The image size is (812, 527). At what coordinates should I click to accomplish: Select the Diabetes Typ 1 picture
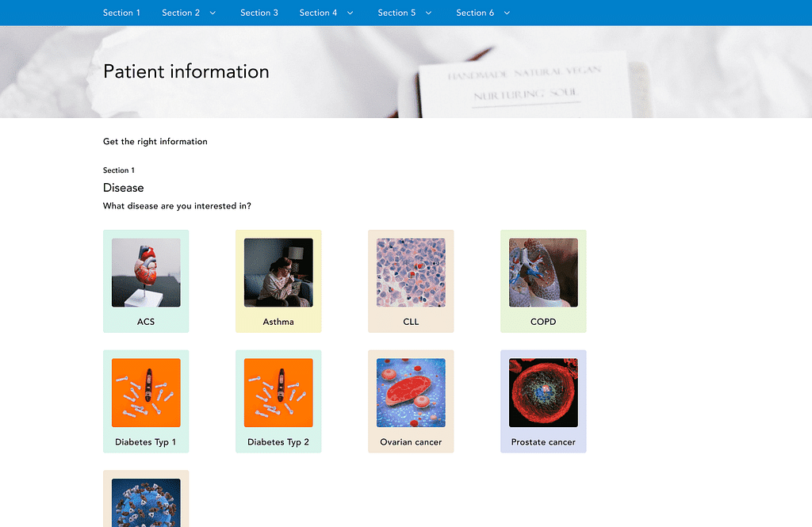click(146, 393)
